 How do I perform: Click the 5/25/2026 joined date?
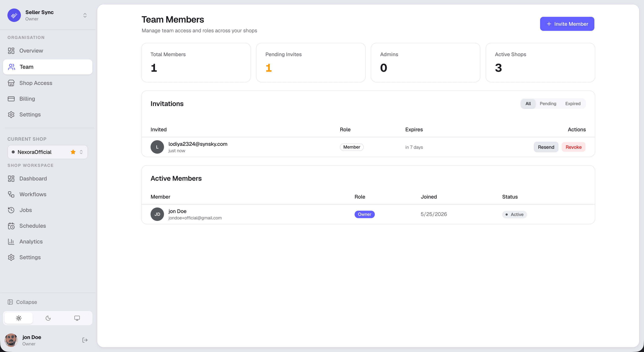(434, 214)
